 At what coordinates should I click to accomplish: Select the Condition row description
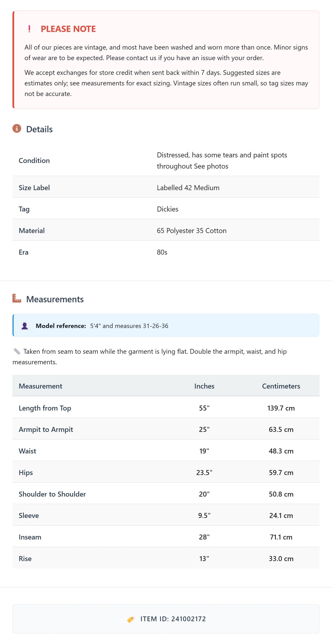222,161
